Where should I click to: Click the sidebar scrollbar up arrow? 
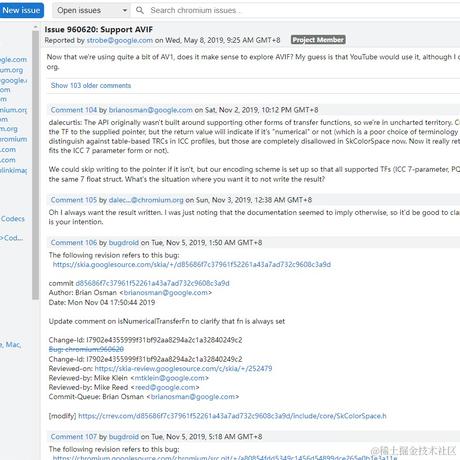pyautogui.click(x=35, y=27)
